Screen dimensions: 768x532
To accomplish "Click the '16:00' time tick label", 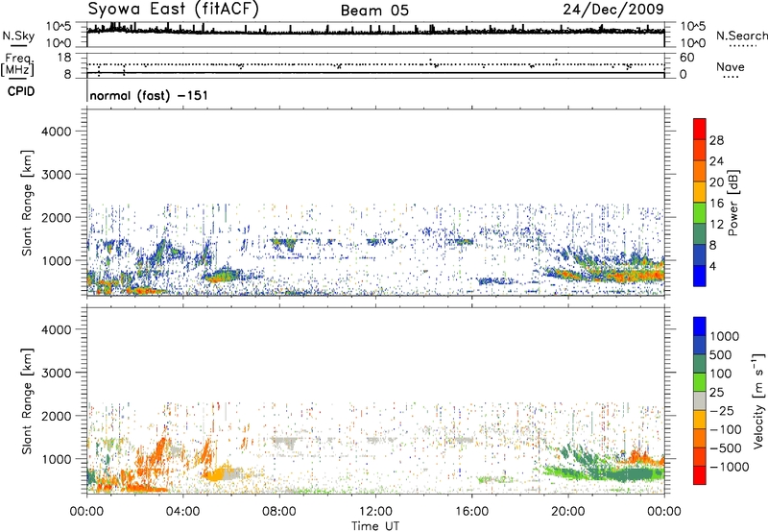I will (x=471, y=512).
